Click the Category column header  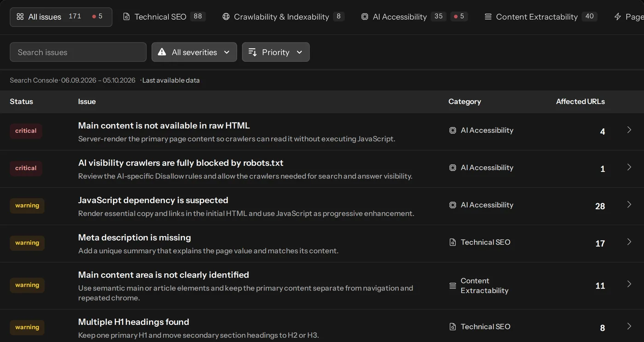tap(465, 101)
